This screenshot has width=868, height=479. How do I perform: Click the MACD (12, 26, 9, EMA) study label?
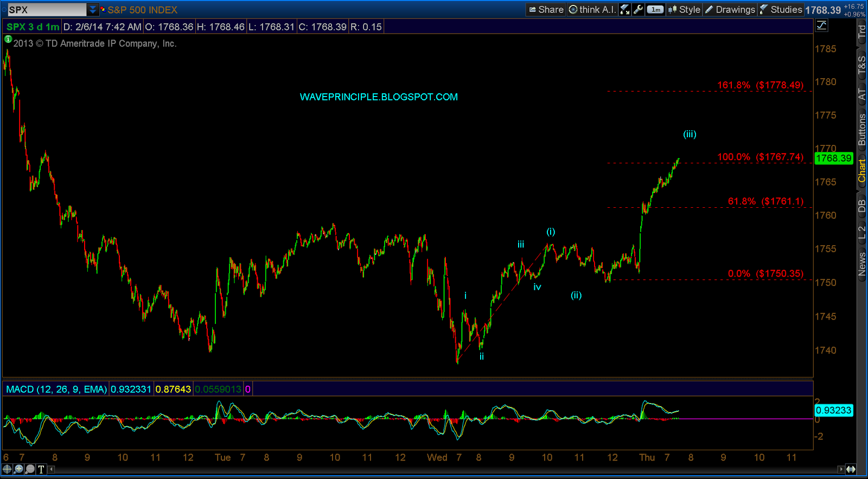click(x=56, y=389)
